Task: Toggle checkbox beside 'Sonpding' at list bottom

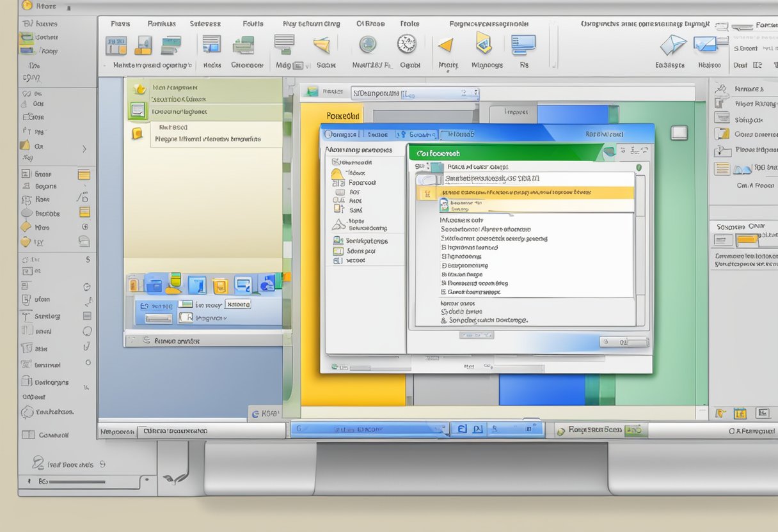Action: pos(444,320)
